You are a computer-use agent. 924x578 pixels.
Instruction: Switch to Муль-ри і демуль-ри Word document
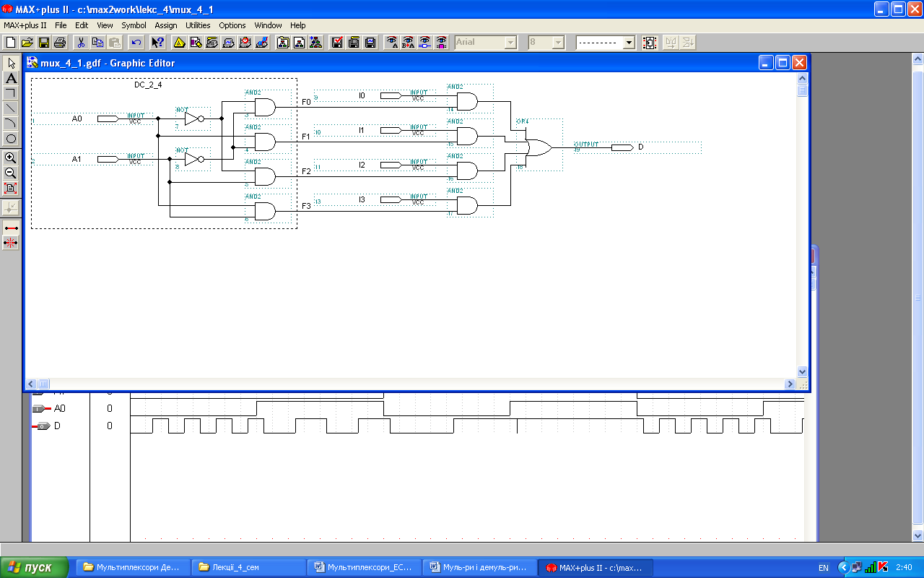tap(479, 567)
